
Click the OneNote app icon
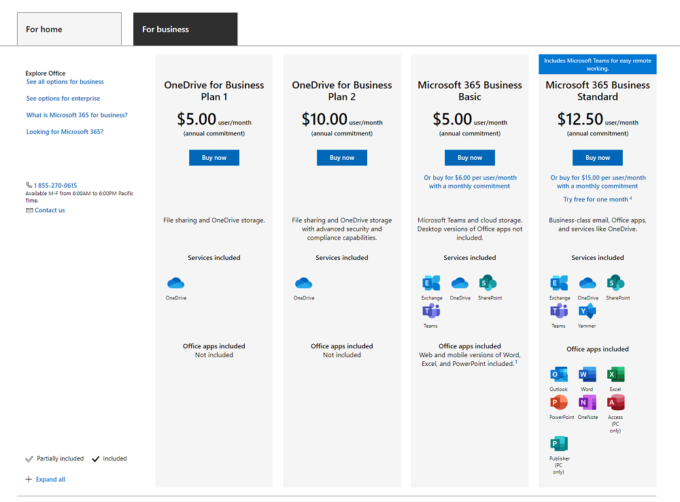pos(587,402)
